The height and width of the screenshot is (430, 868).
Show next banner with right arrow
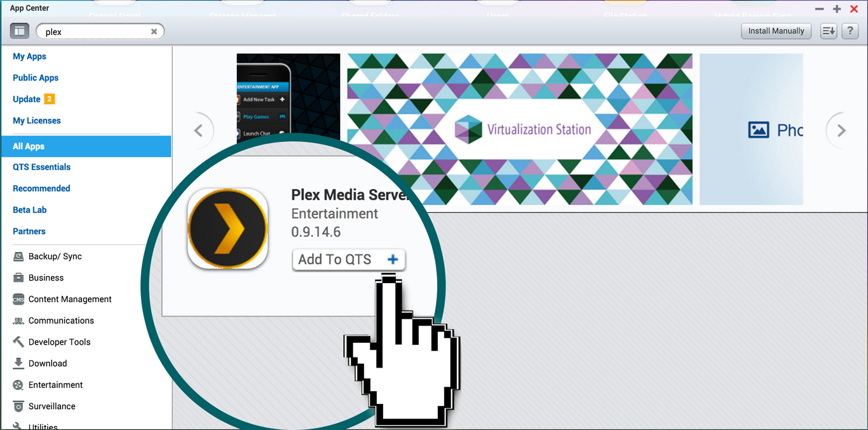tap(841, 130)
